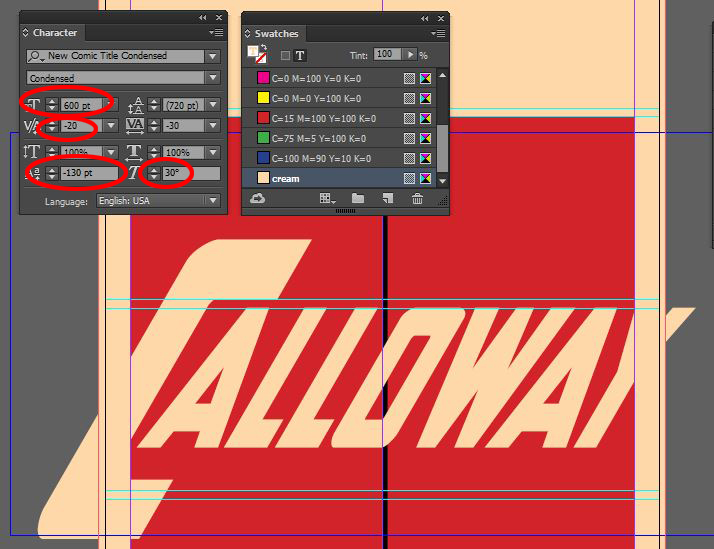Toggle formatting affects container square
Image resolution: width=714 pixels, height=549 pixels.
pos(285,55)
